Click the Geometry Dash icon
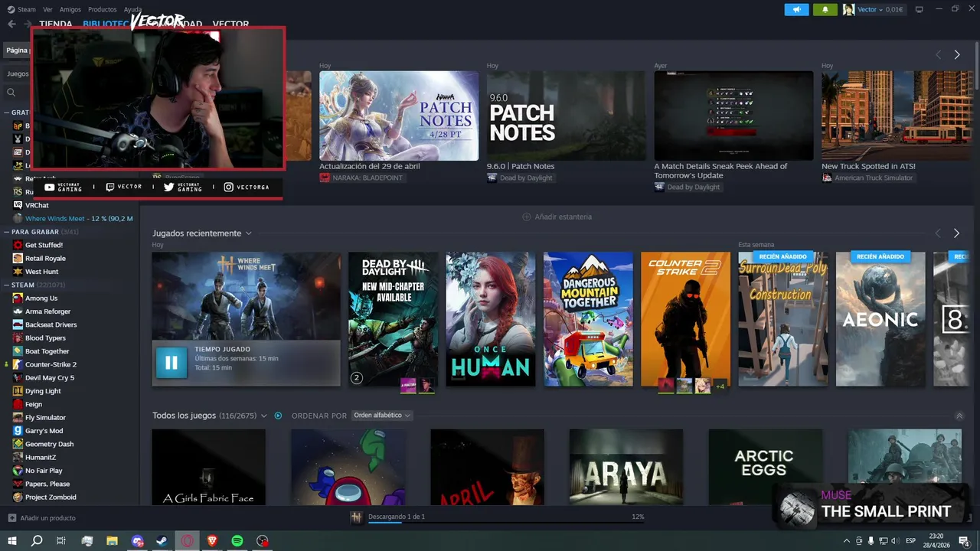This screenshot has height=551, width=980. point(18,444)
